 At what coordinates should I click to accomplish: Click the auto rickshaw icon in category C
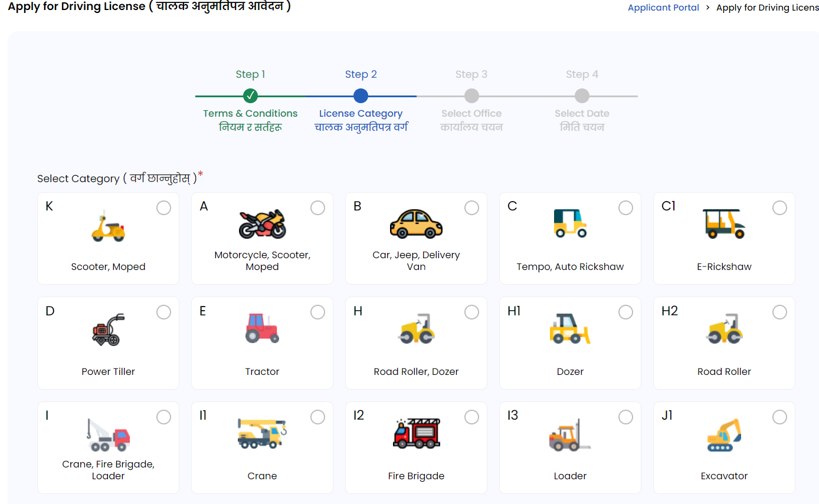pyautogui.click(x=570, y=224)
